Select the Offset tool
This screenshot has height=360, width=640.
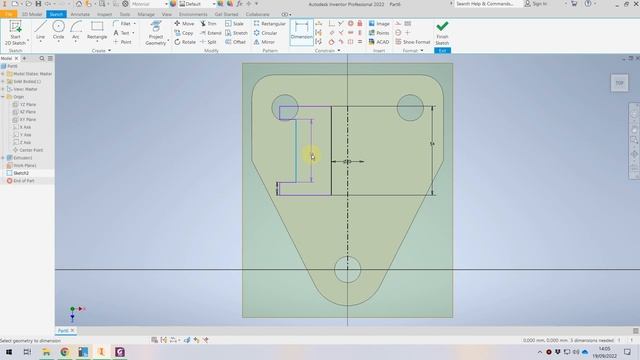[x=236, y=42]
